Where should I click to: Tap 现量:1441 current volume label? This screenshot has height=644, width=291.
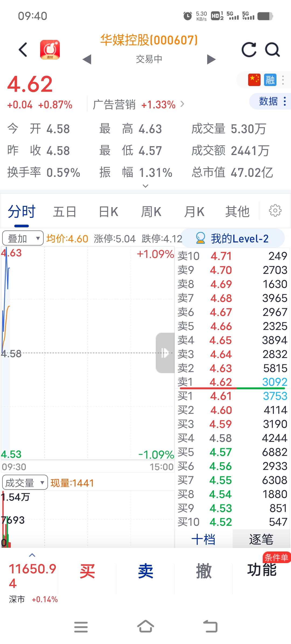[72, 483]
